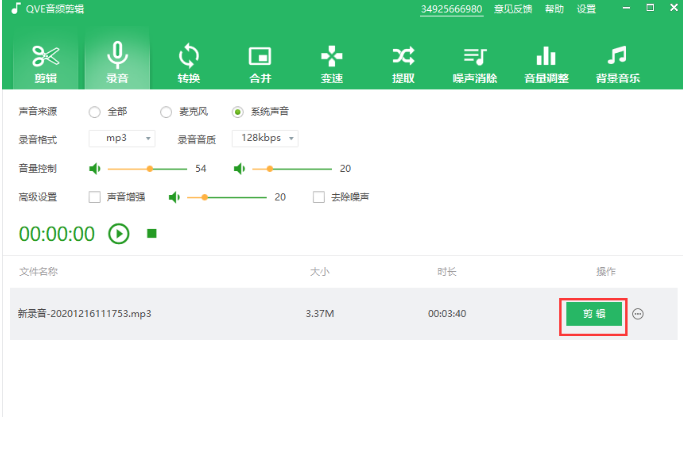Open the 帮助 help menu

pyautogui.click(x=554, y=9)
